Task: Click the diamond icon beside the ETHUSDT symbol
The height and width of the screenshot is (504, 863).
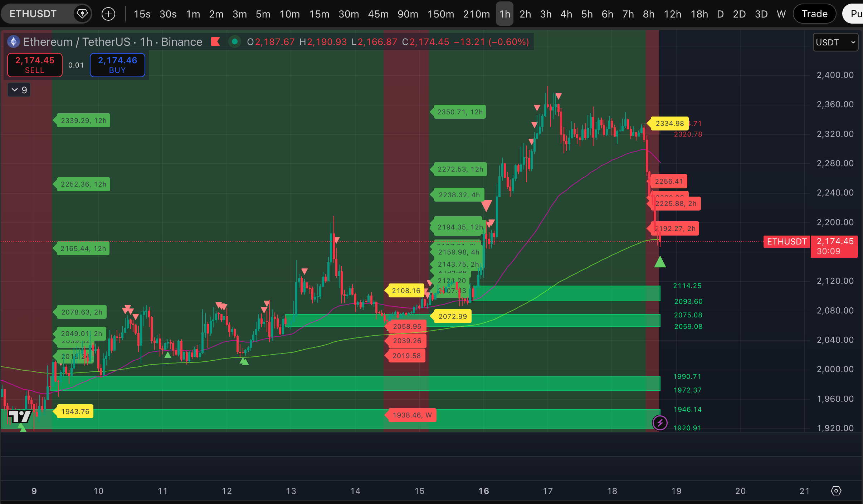Action: pyautogui.click(x=82, y=14)
